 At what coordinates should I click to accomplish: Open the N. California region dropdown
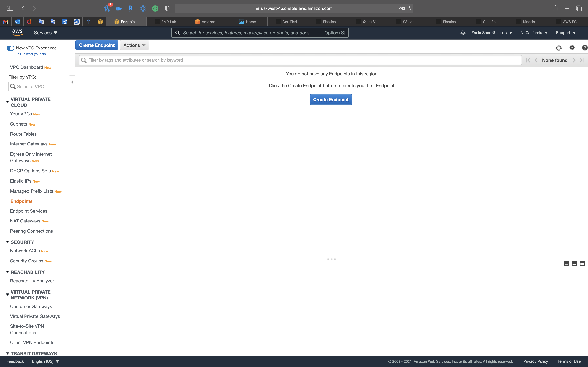point(534,33)
